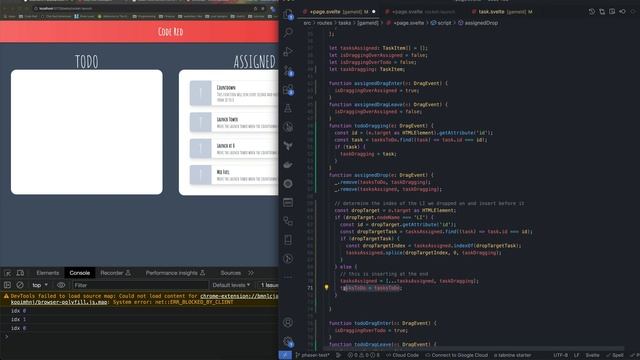Click the console Filter input field

(140, 285)
